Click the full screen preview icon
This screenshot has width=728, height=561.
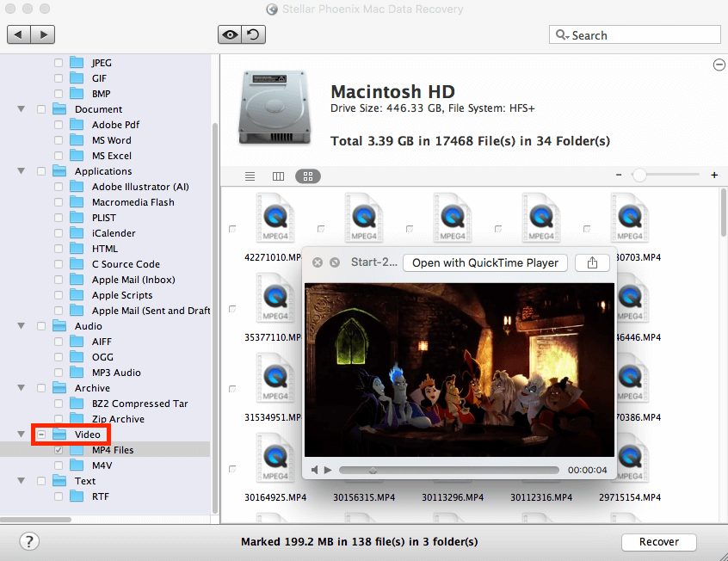coord(335,262)
